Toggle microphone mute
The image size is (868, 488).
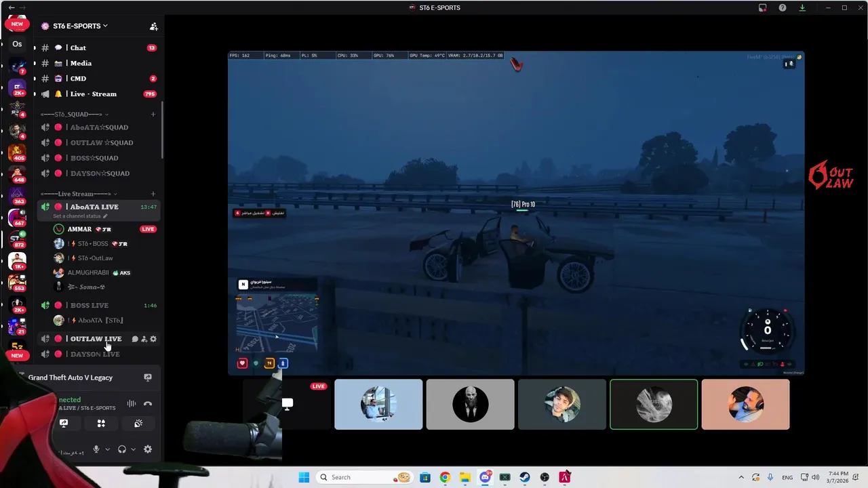(96, 449)
